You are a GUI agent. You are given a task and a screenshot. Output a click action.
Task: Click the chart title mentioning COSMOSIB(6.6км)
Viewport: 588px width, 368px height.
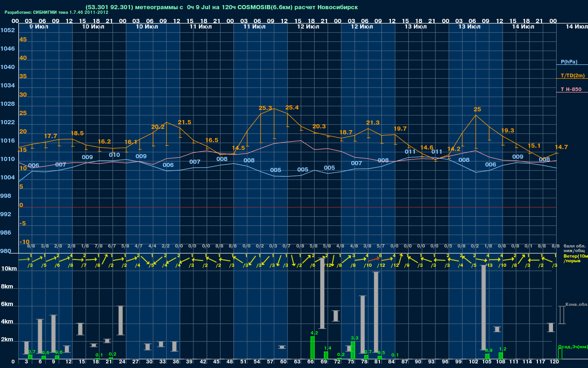[221, 7]
